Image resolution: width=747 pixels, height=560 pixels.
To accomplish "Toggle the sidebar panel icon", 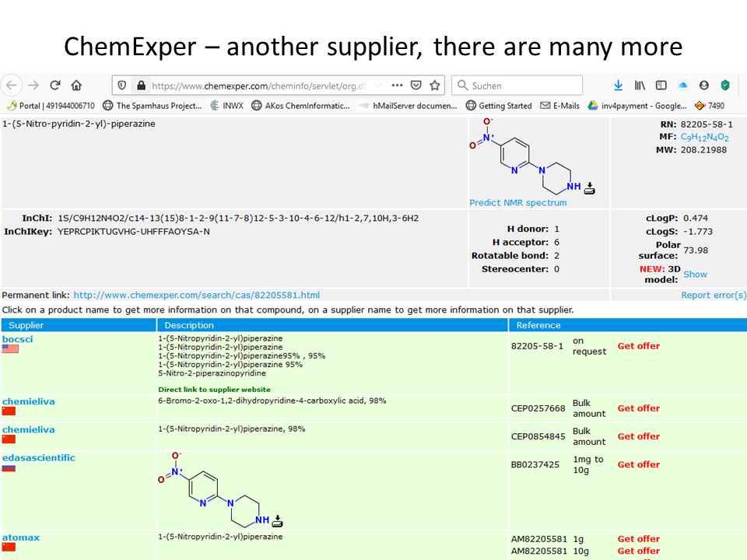I will coord(661,86).
